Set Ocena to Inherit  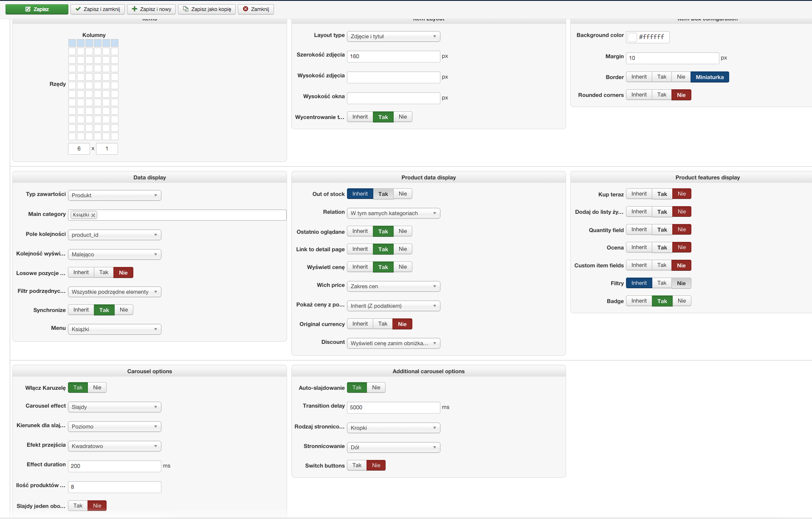pyautogui.click(x=639, y=247)
